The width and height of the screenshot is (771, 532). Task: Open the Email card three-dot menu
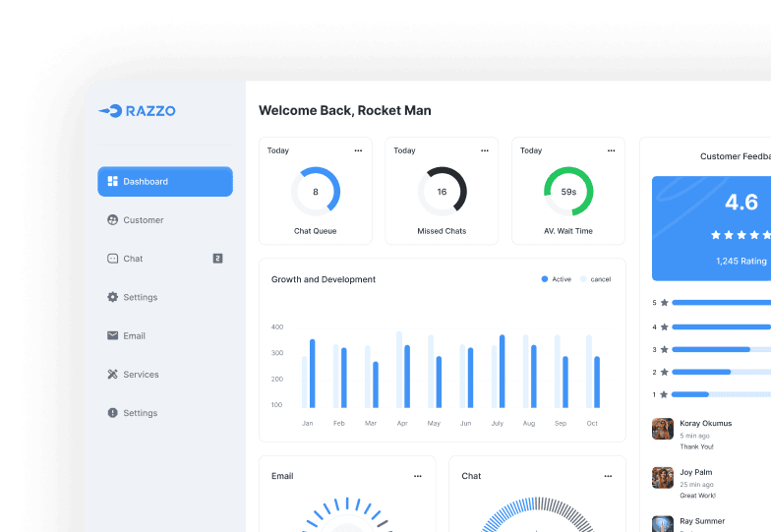pyautogui.click(x=417, y=476)
